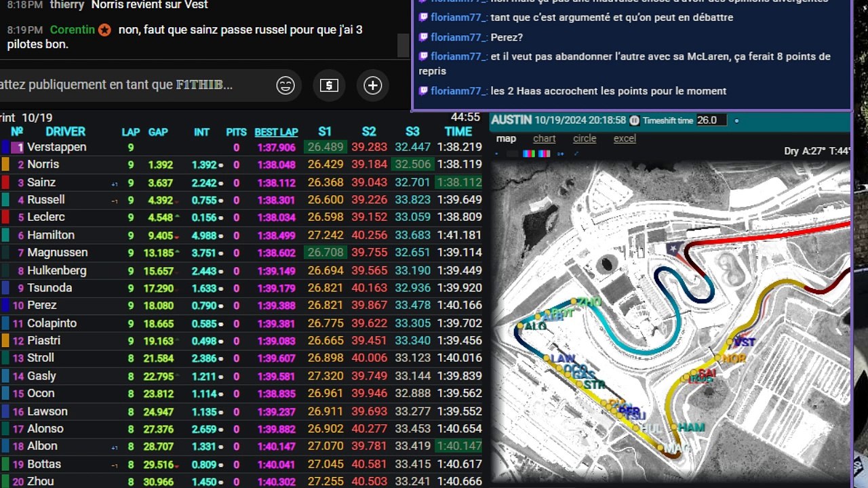Select Alonso driver name in table
868x488 pixels.
coord(45,429)
